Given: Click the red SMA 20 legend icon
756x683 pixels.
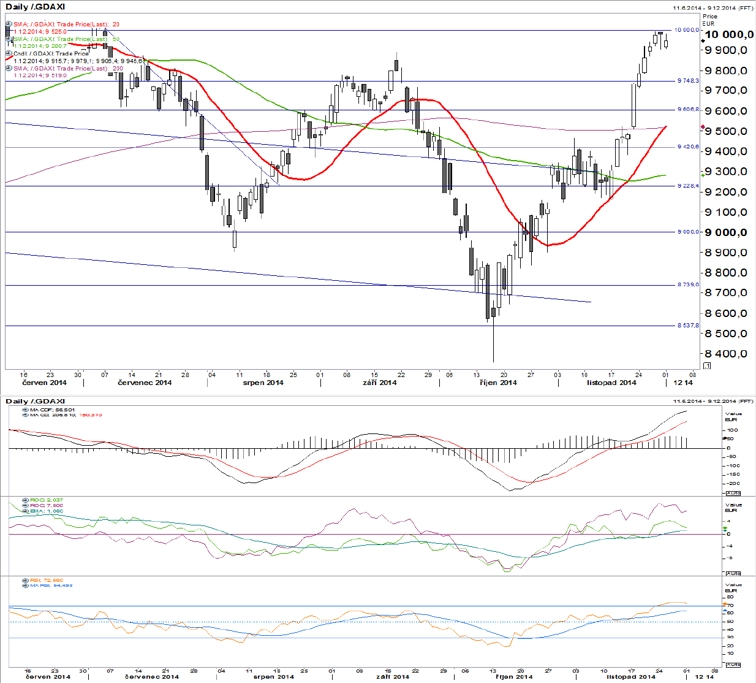Looking at the screenshot, I should coord(9,24).
